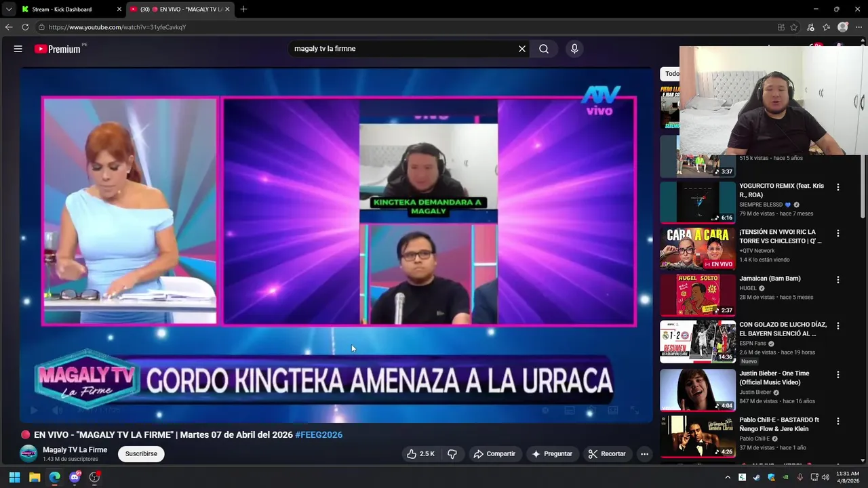This screenshot has width=868, height=488.
Task: Open Pablo Chill-E - BASTARDO video title
Action: [x=780, y=424]
